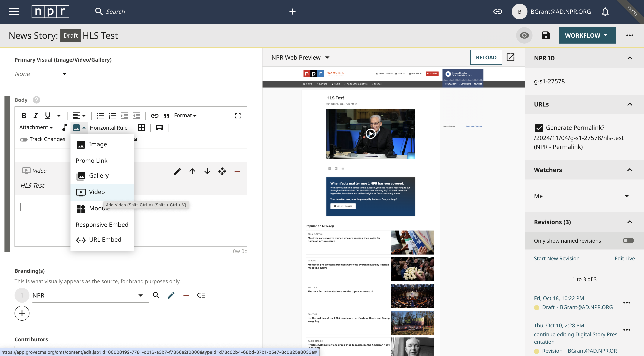Select URL Embed from menu
The width and height of the screenshot is (644, 356).
click(x=102, y=240)
